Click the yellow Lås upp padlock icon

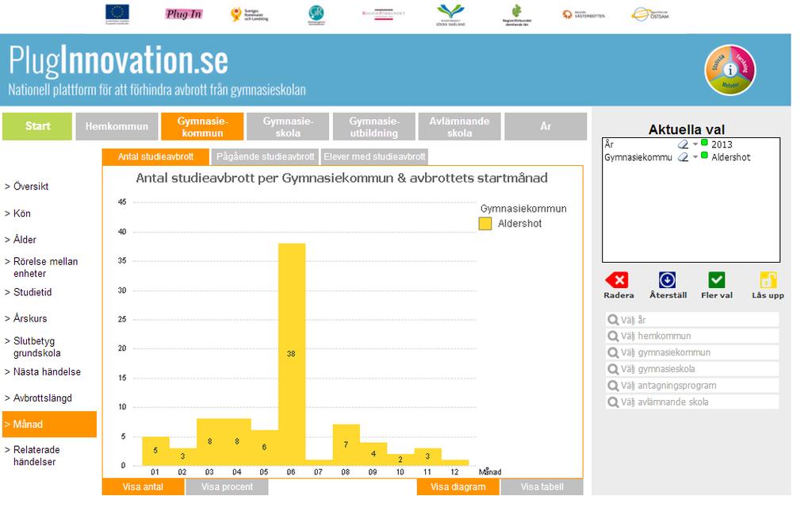(768, 280)
